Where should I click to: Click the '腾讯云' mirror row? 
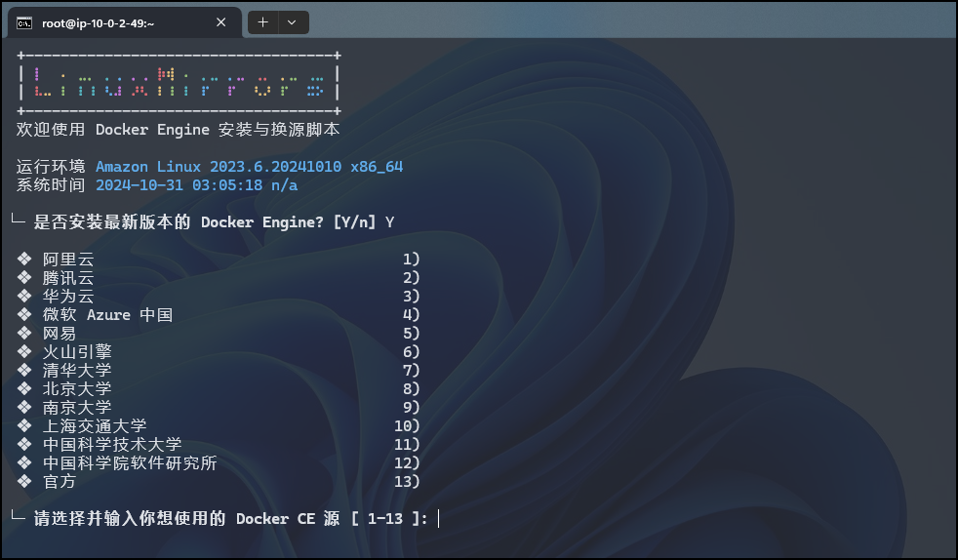219,278
